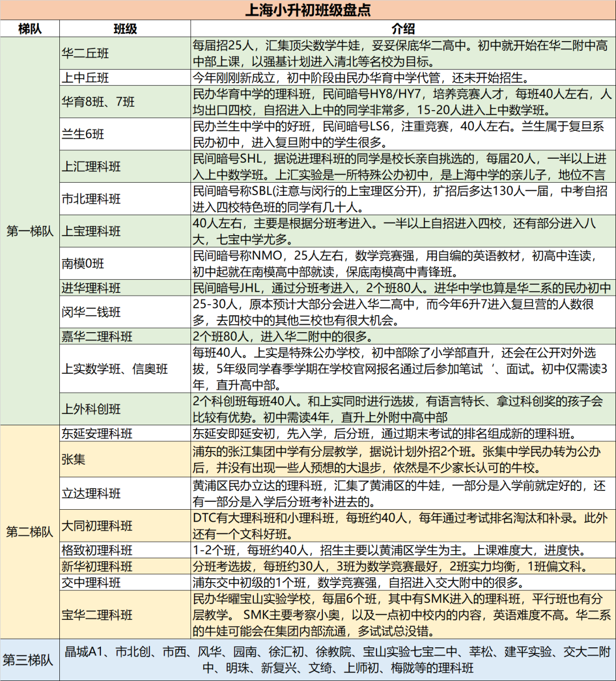Viewport: 616px width, 681px height.
Task: Click the description starting 浦东的张江集团中学
Action: coord(403,460)
